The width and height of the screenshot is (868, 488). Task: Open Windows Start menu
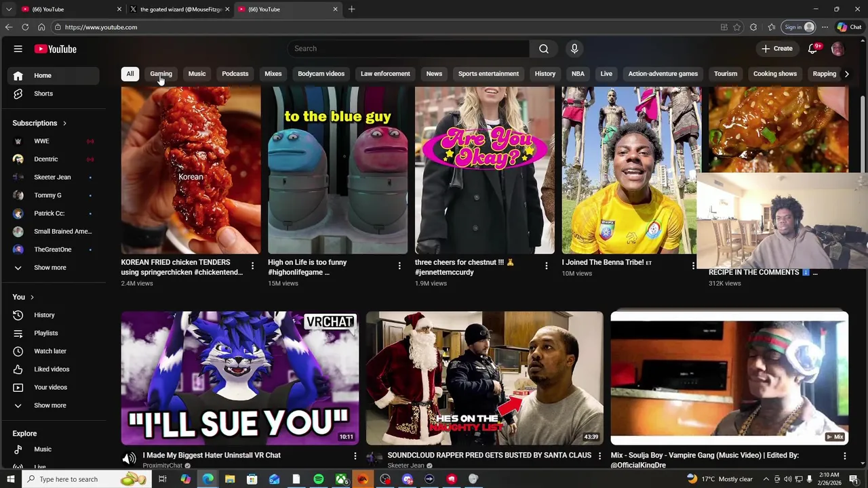pos(10,479)
